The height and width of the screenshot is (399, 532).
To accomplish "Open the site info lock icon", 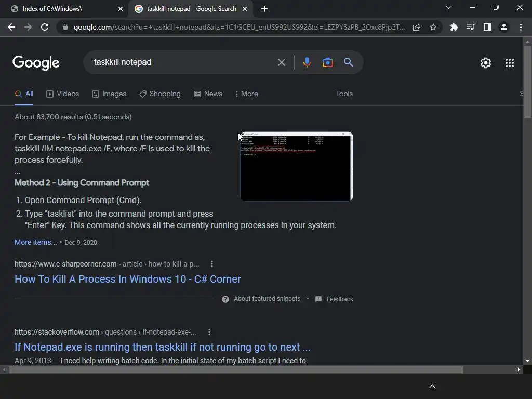I will [65, 27].
